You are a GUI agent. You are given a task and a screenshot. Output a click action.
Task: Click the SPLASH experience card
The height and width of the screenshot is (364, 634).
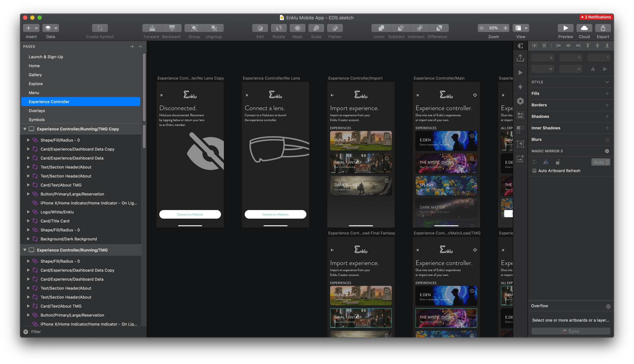click(x=446, y=186)
